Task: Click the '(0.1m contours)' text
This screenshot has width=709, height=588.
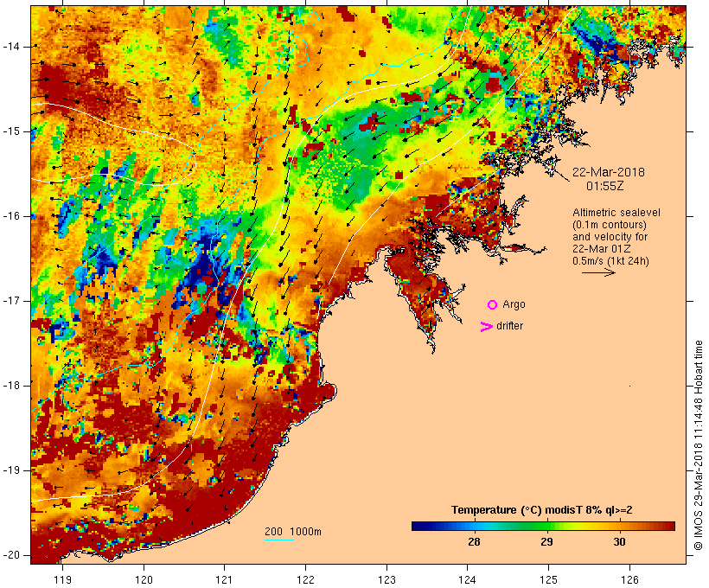Action: pyautogui.click(x=610, y=225)
